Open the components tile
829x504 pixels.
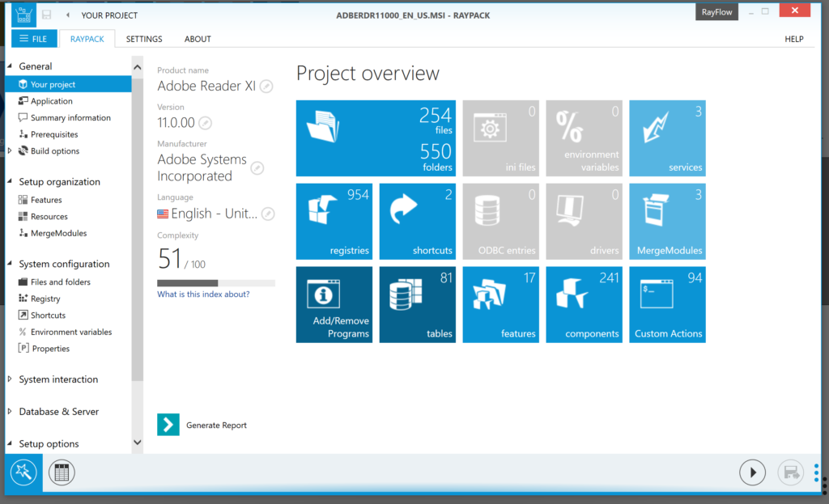[585, 304]
